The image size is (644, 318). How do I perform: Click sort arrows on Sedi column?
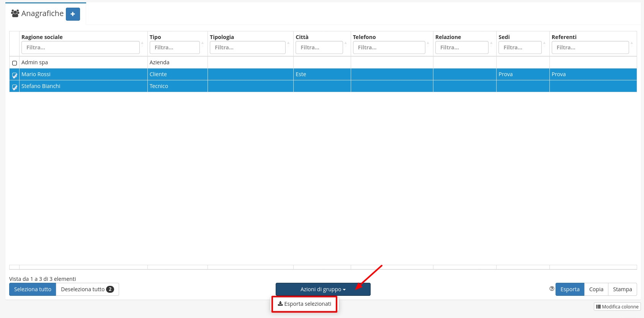pos(544,43)
